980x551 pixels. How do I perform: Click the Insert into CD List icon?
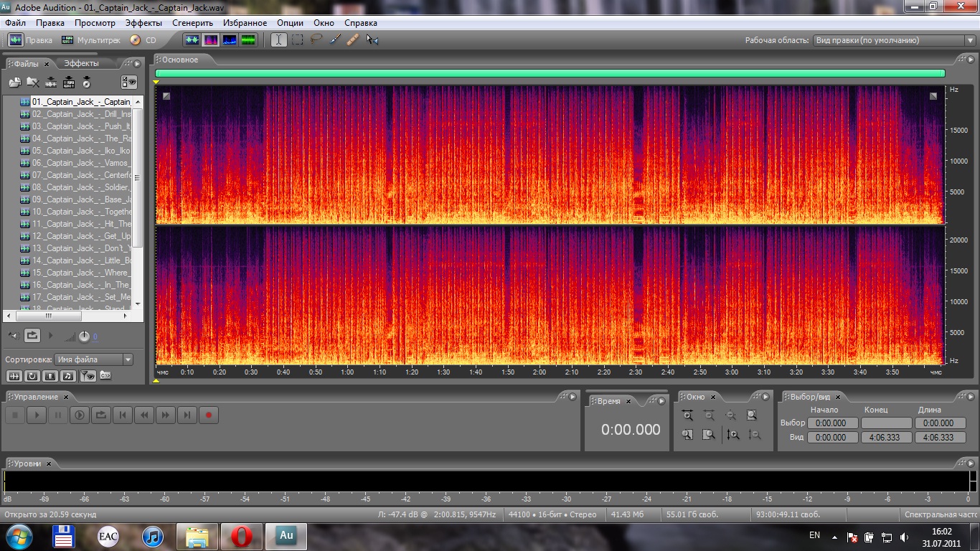[87, 83]
